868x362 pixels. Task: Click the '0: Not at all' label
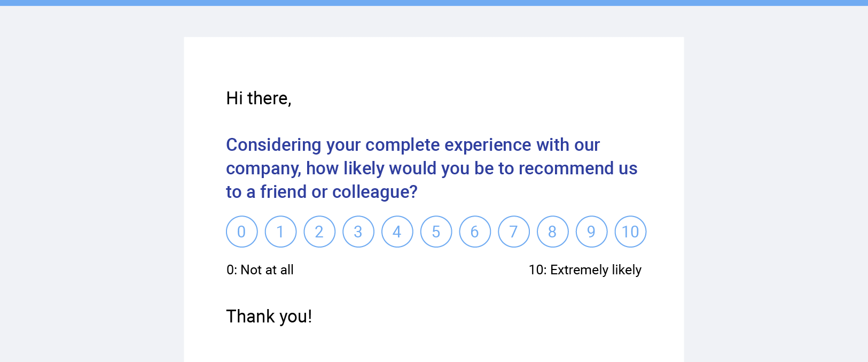coord(260,270)
